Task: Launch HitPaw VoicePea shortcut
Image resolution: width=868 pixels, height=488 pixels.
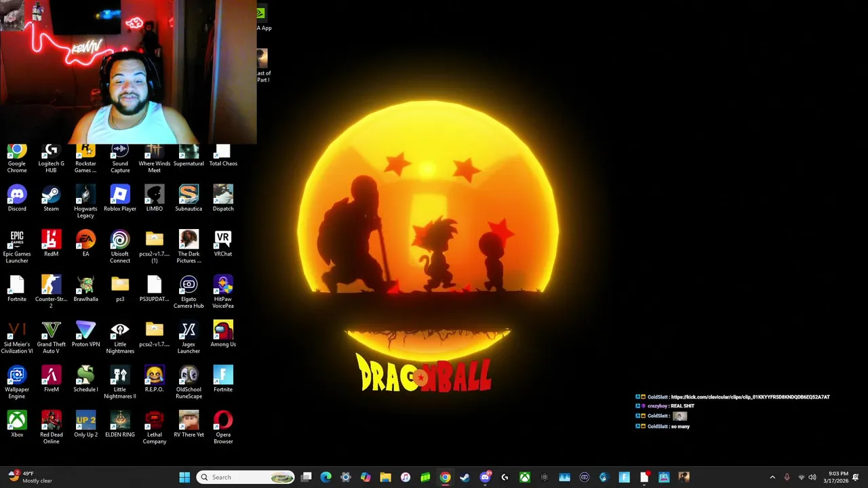Action: pyautogui.click(x=223, y=292)
